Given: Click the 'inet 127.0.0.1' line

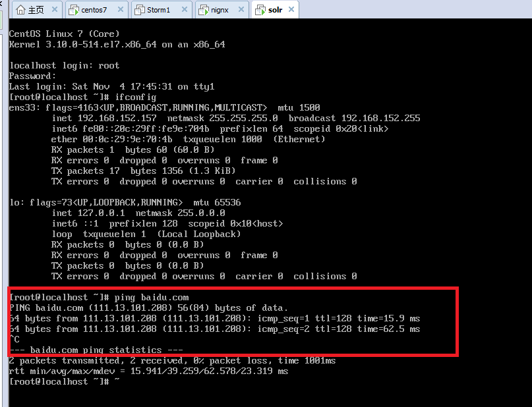Looking at the screenshot, I should pos(138,213).
